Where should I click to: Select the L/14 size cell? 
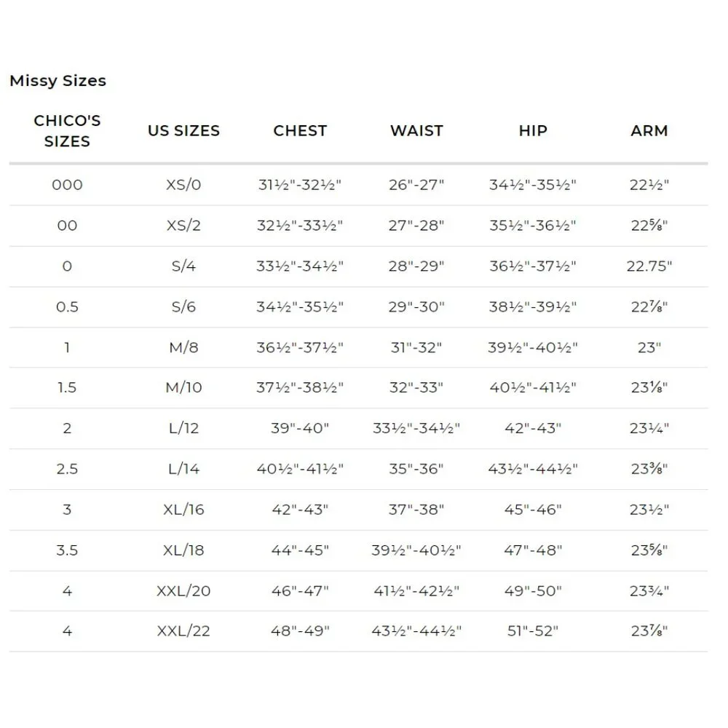[x=184, y=469]
